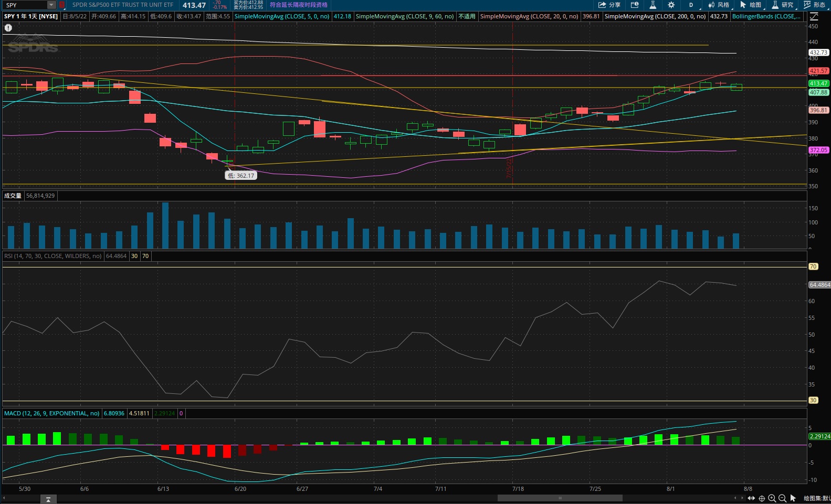Click the red symbol link indicator
This screenshot has height=504, width=831.
(62, 5)
